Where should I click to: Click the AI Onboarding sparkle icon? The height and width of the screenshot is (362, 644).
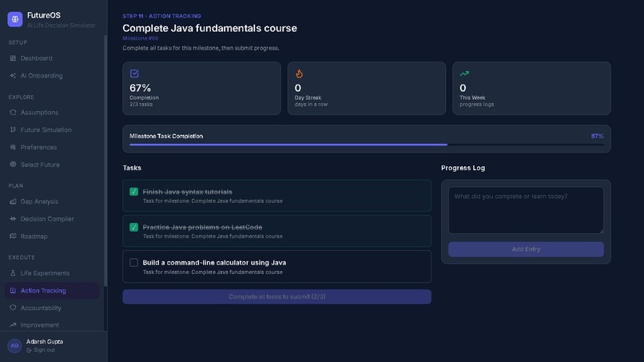(x=13, y=76)
